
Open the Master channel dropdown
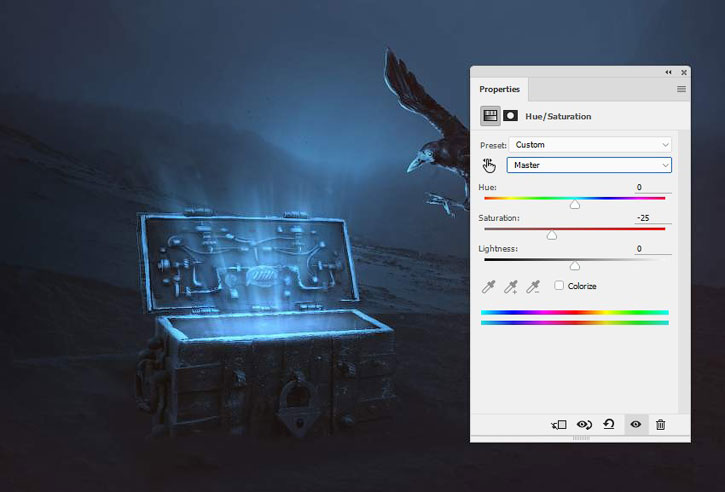589,165
